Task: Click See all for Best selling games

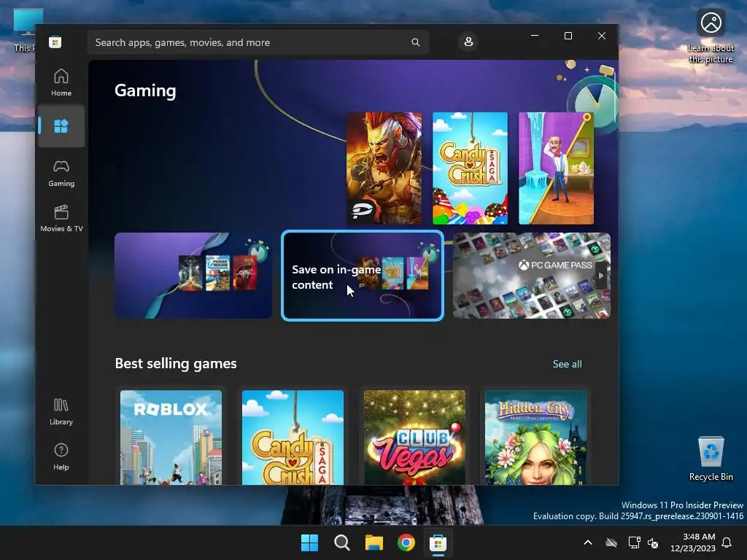Action: (567, 364)
